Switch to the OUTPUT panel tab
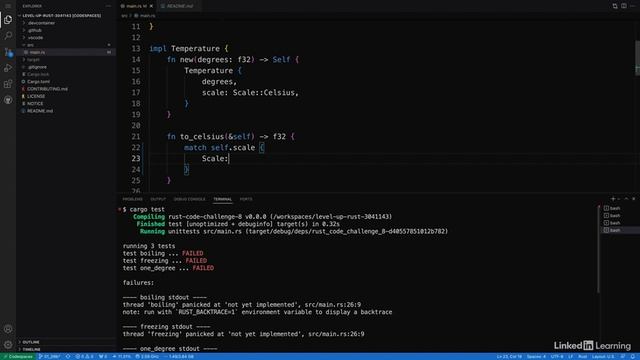 click(x=158, y=199)
